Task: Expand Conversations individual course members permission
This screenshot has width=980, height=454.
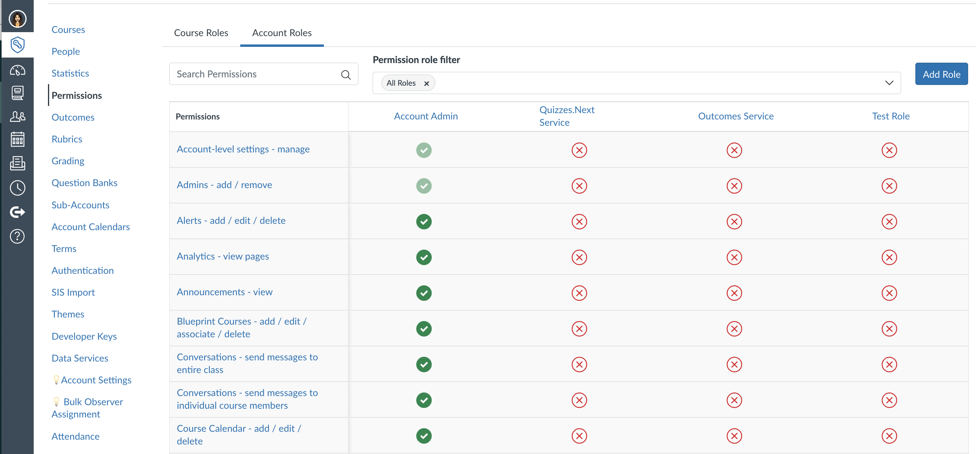Action: pyautogui.click(x=247, y=399)
